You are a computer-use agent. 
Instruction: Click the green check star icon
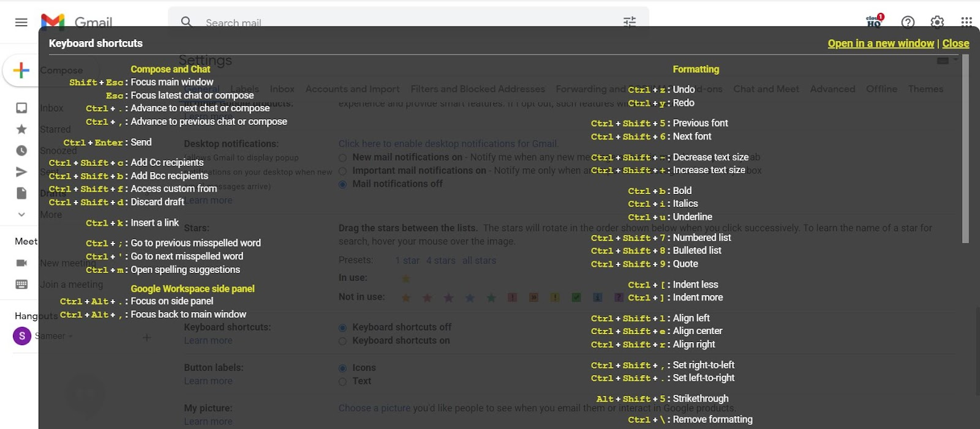pyautogui.click(x=576, y=297)
